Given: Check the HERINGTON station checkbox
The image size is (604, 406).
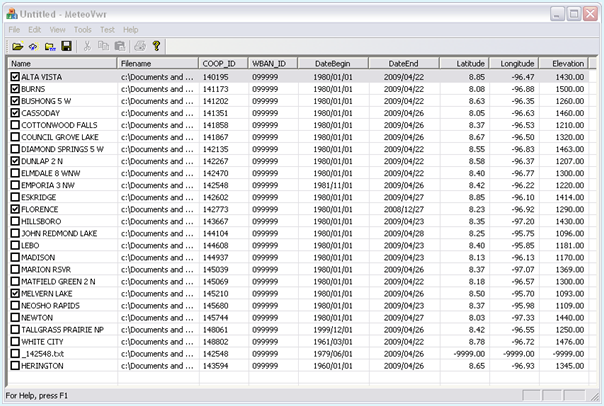Looking at the screenshot, I should tap(15, 366).
